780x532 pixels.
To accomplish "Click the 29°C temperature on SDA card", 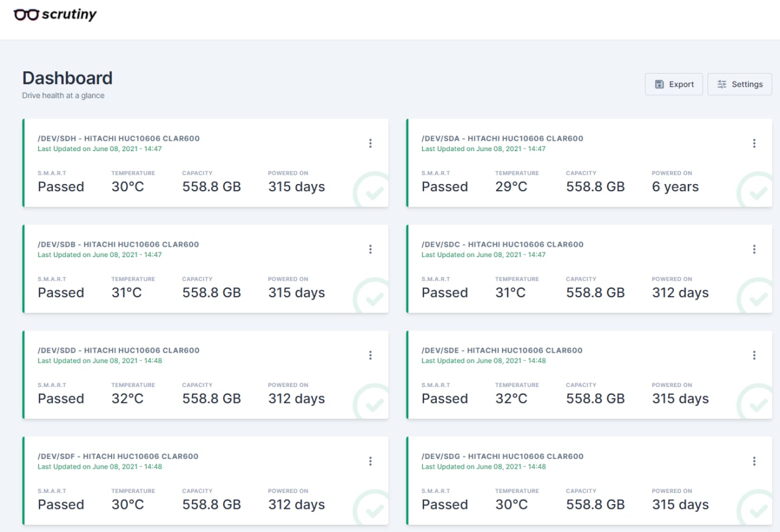I will pos(511,187).
